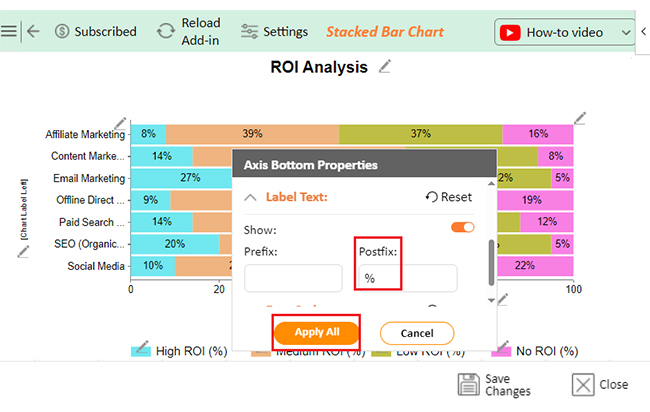Click the Affiliate Marketing axis label
The image size is (650, 412).
coord(85,134)
